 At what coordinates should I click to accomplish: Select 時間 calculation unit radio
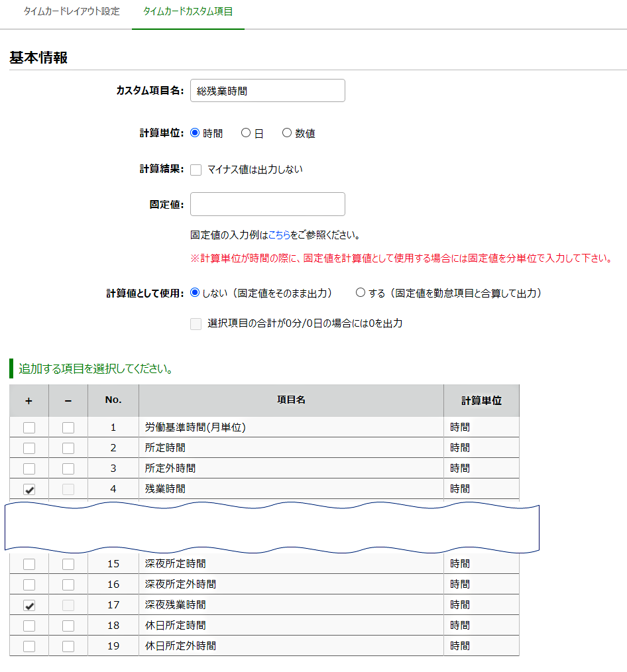click(x=195, y=133)
